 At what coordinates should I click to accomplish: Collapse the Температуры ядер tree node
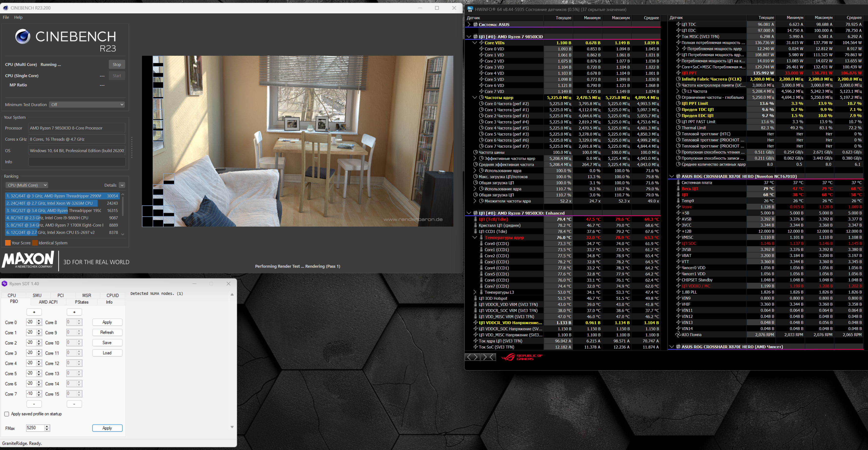coord(475,238)
